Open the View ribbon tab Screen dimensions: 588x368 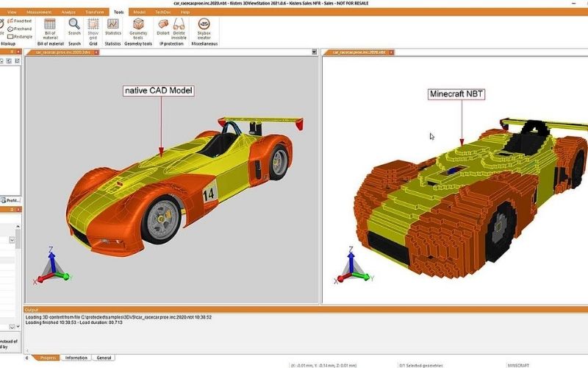12,12
